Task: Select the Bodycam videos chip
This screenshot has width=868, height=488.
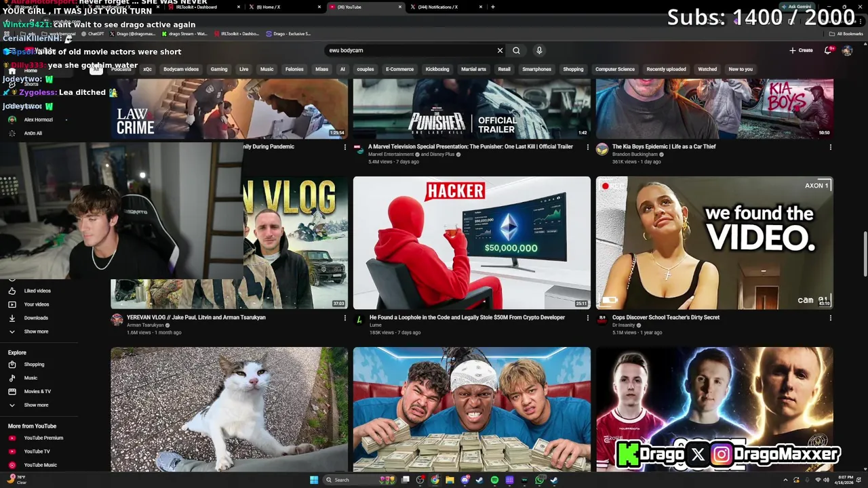Action: (x=181, y=69)
